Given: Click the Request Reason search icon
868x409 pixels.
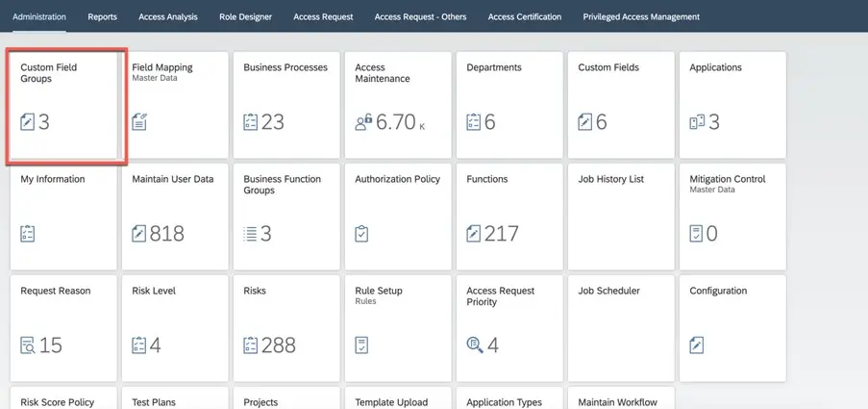Looking at the screenshot, I should (x=28, y=345).
